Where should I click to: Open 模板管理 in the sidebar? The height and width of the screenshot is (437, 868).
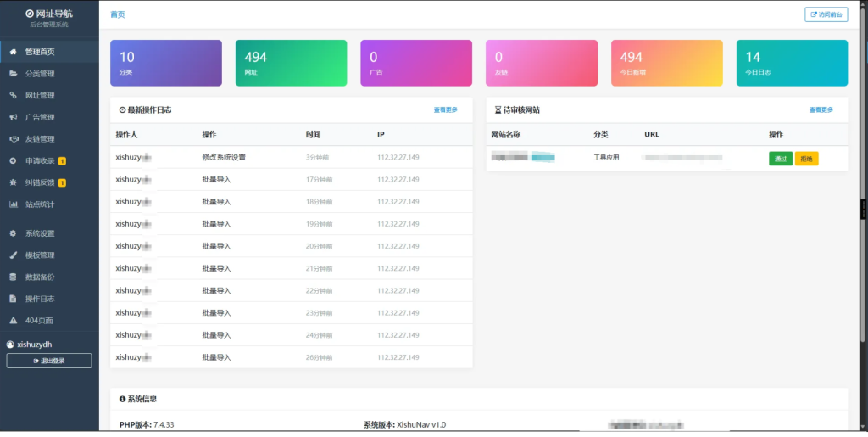(x=49, y=255)
